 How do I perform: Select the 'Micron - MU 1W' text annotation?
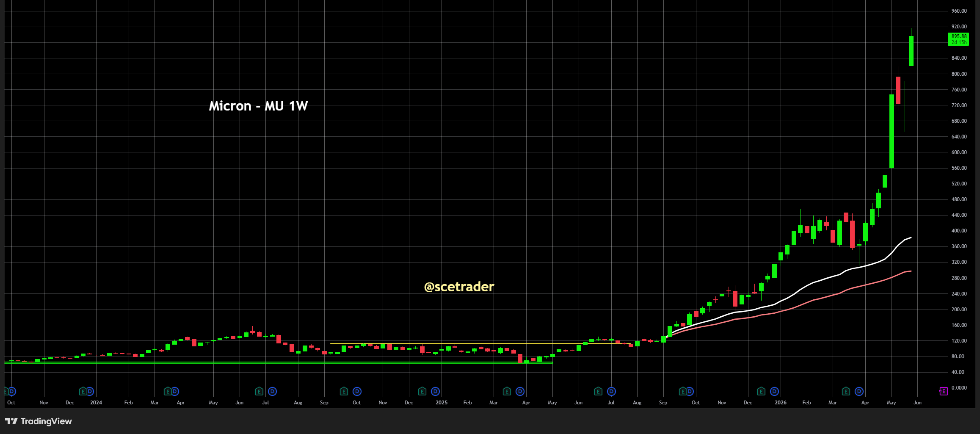point(258,106)
